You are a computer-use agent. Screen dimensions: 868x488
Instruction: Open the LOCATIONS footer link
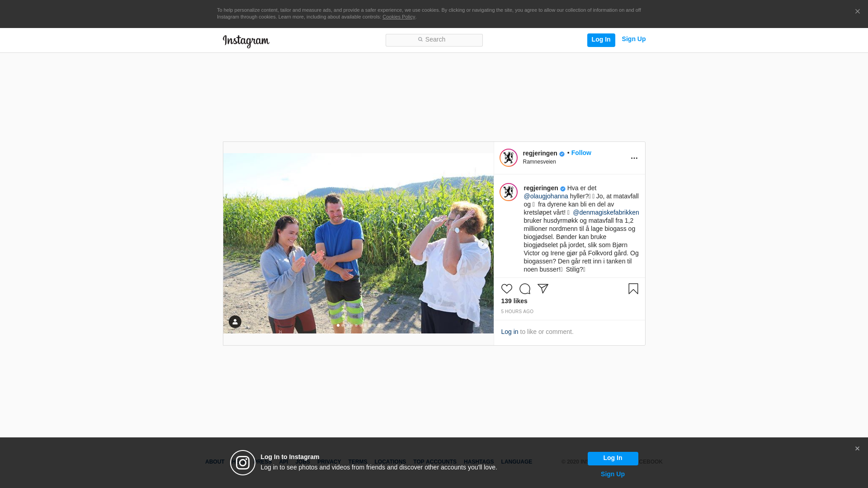coord(390,462)
